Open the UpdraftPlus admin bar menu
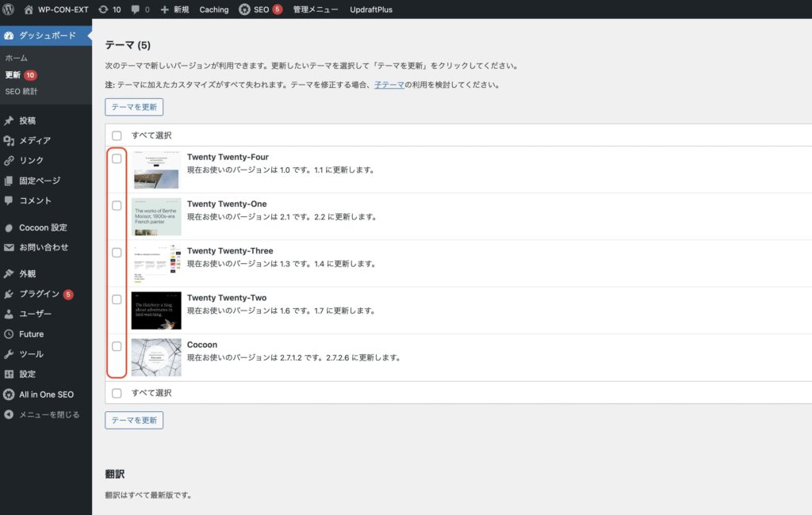 pyautogui.click(x=371, y=10)
